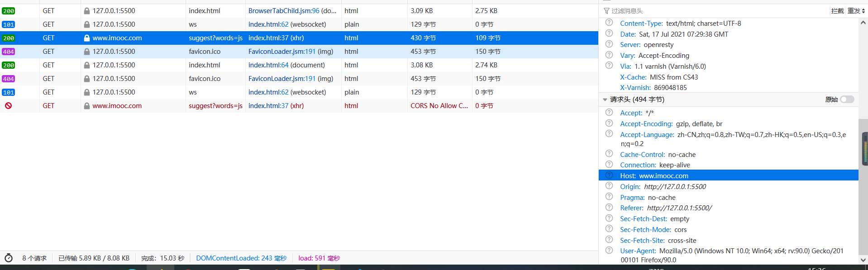Image resolution: width=868 pixels, height=270 pixels.
Task: Open help icon for Connection header
Action: tap(609, 164)
